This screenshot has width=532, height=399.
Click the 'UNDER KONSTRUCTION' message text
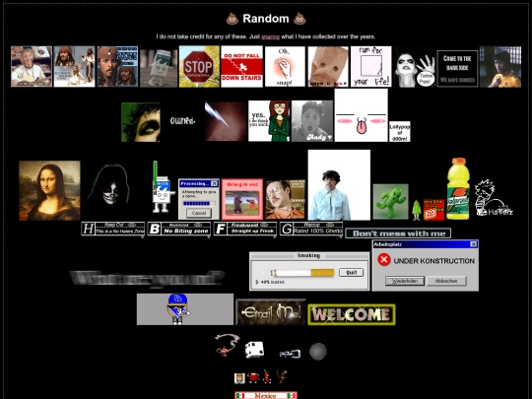(433, 261)
